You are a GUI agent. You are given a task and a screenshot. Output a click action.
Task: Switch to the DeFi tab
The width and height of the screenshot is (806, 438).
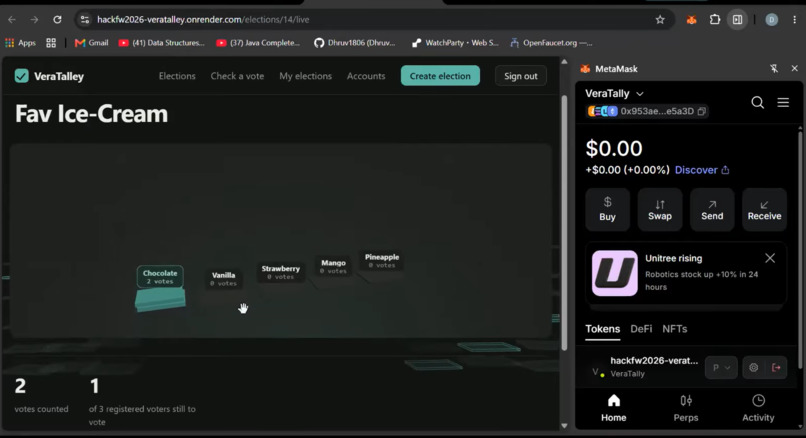(x=641, y=329)
